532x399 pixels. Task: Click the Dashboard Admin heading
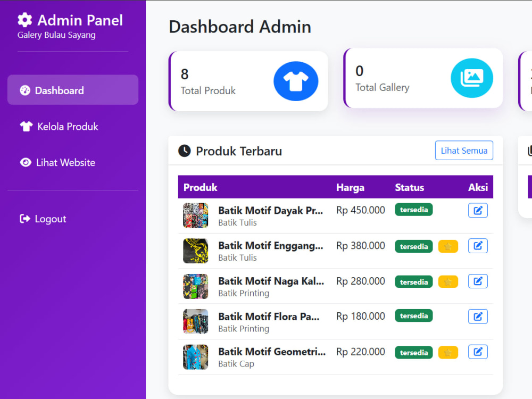(240, 27)
